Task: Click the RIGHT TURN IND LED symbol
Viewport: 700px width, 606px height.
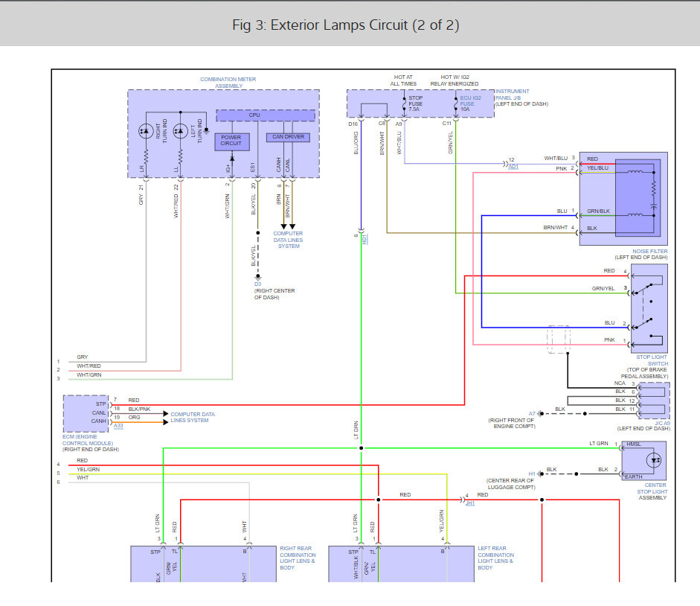Action: [146, 131]
